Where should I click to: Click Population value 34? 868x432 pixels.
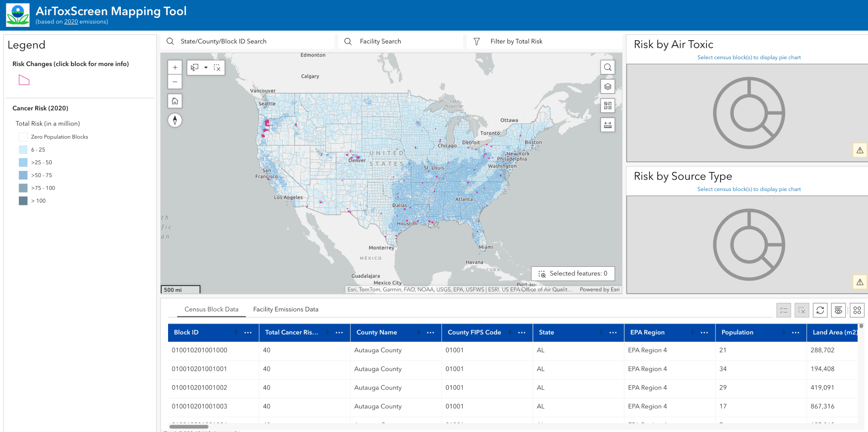pyautogui.click(x=723, y=369)
